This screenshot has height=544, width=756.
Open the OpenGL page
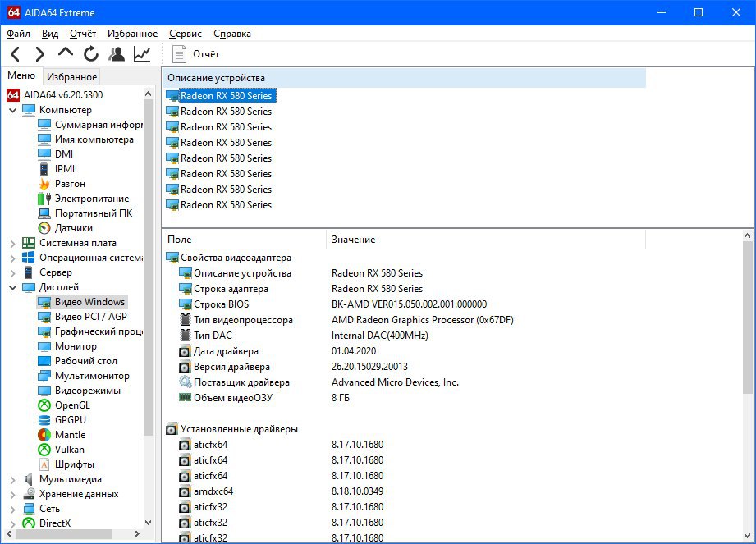click(x=64, y=405)
